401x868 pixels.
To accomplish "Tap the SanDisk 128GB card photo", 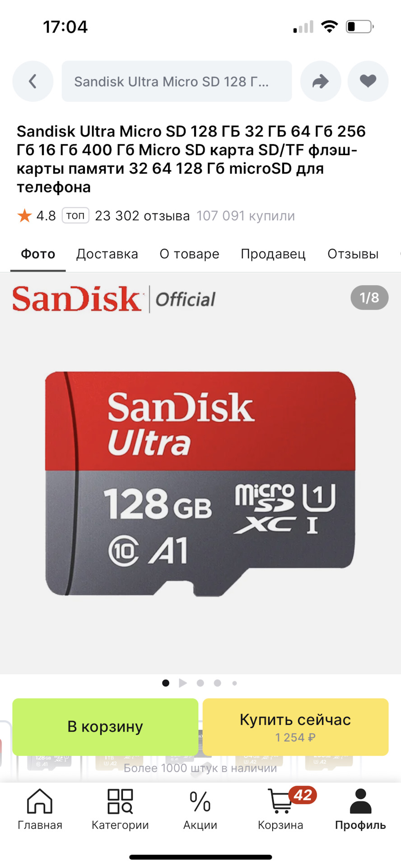I will (200, 484).
